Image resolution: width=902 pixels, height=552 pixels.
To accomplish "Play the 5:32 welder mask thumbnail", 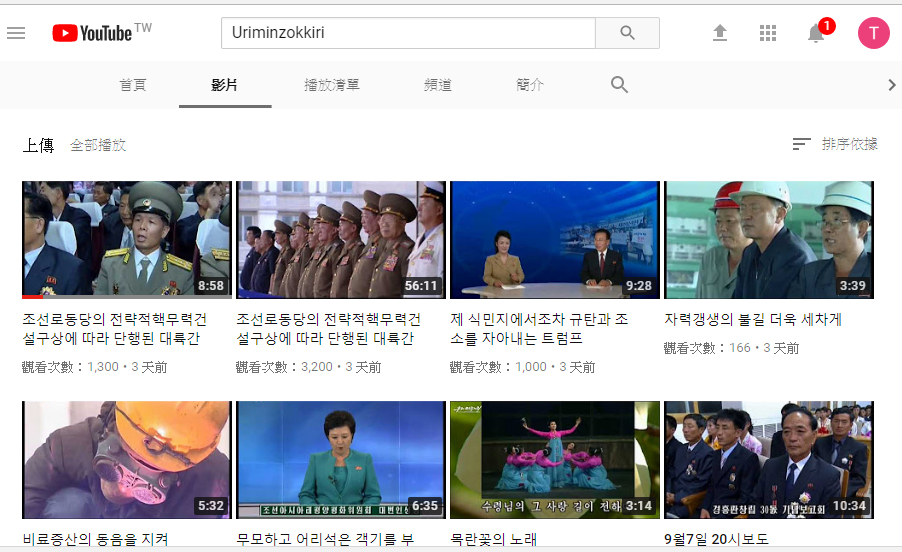I will click(x=127, y=460).
